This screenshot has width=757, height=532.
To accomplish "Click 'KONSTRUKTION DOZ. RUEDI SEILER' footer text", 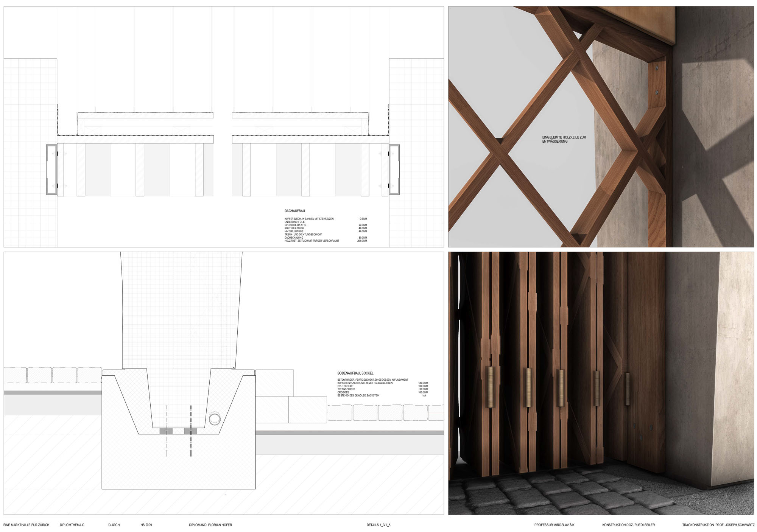I will click(x=628, y=525).
